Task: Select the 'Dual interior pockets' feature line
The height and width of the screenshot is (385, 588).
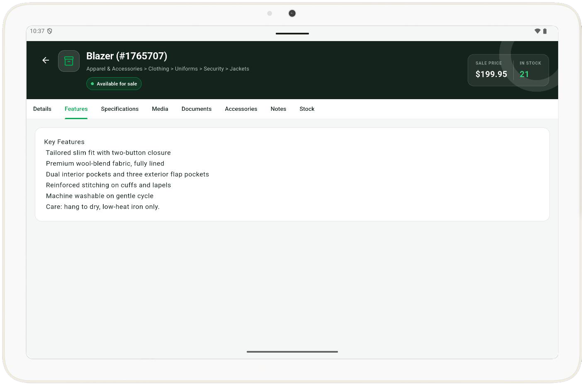Action: click(127, 174)
